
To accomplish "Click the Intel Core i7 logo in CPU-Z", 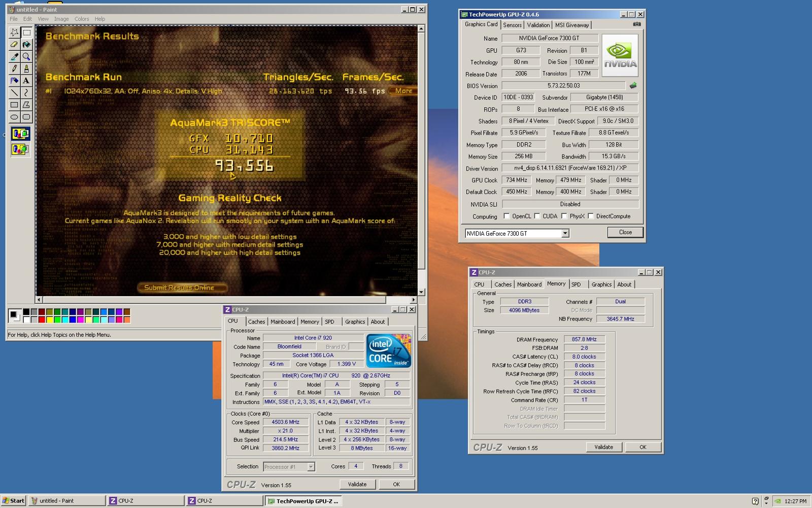I will (x=388, y=351).
